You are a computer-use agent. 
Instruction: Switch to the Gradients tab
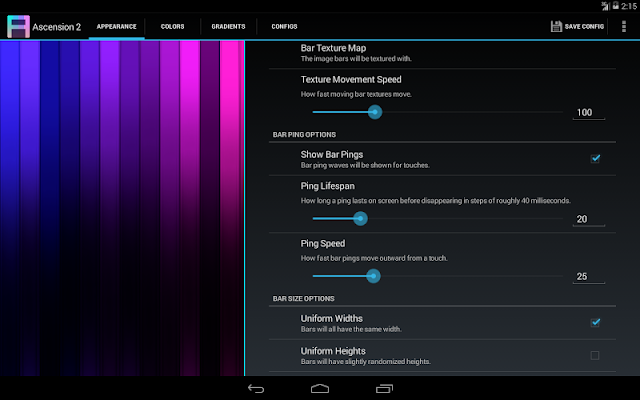(228, 27)
